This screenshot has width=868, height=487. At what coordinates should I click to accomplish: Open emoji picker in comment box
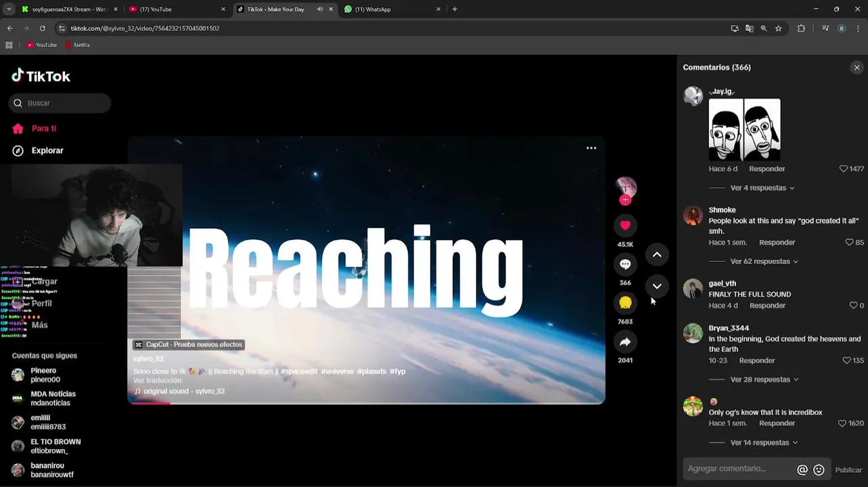[819, 469]
